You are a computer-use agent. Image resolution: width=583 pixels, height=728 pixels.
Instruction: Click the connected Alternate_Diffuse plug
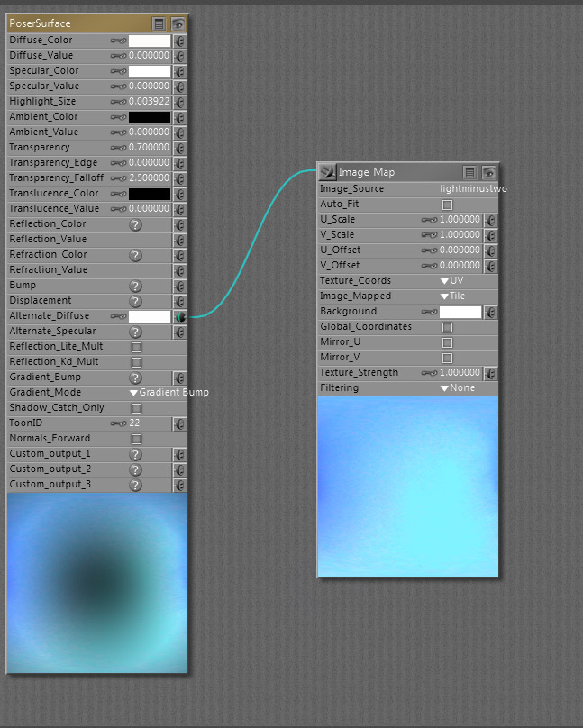180,316
